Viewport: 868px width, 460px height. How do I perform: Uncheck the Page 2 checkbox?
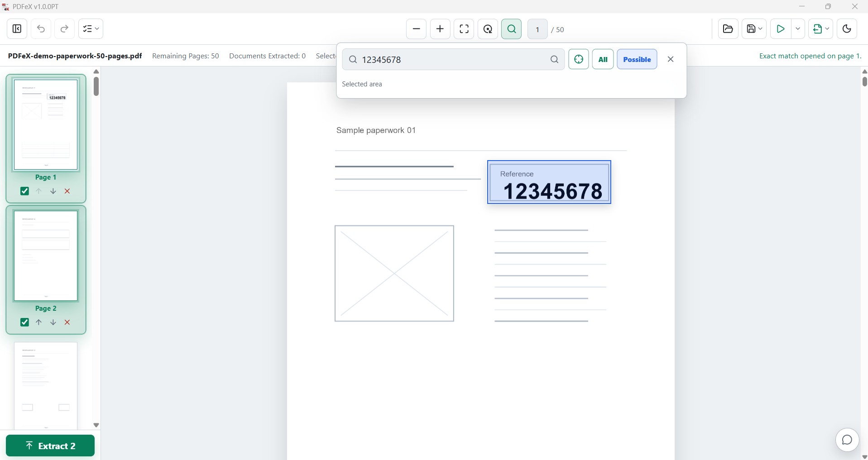24,322
